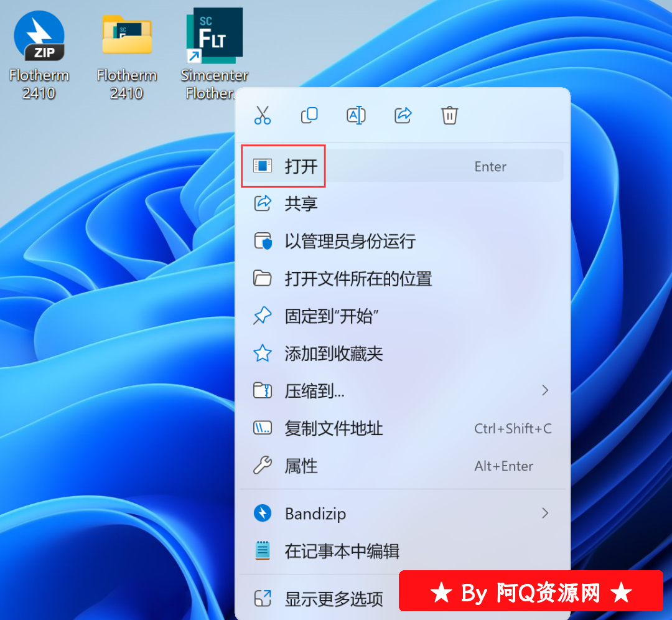Image resolution: width=672 pixels, height=620 pixels.
Task: Open 属性 from the context menu
Action: click(x=403, y=466)
